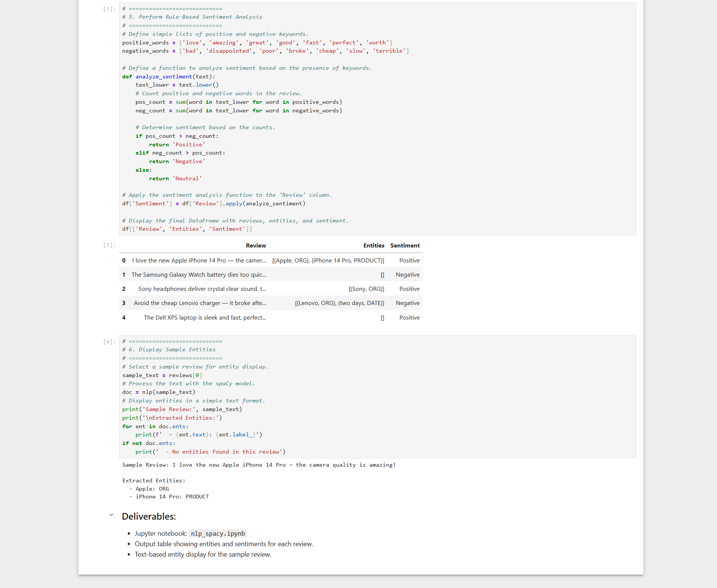
Task: Click the 'iPhone 14 Pro: PRODUCT' output line
Action: [172, 497]
